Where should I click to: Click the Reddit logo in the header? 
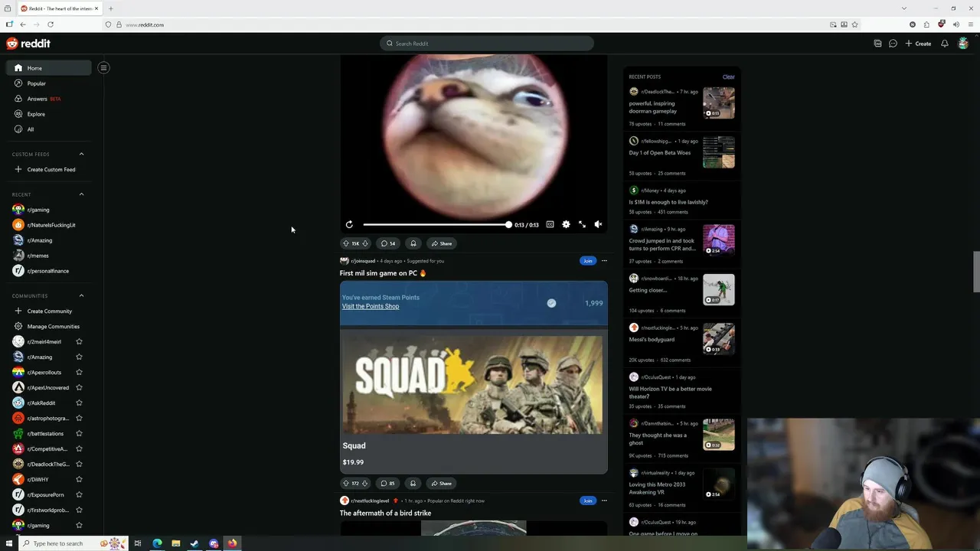[x=28, y=44]
